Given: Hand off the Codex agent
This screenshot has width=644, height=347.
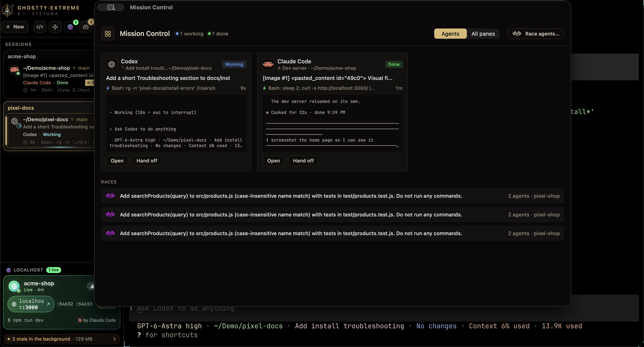Looking at the screenshot, I should [147, 161].
